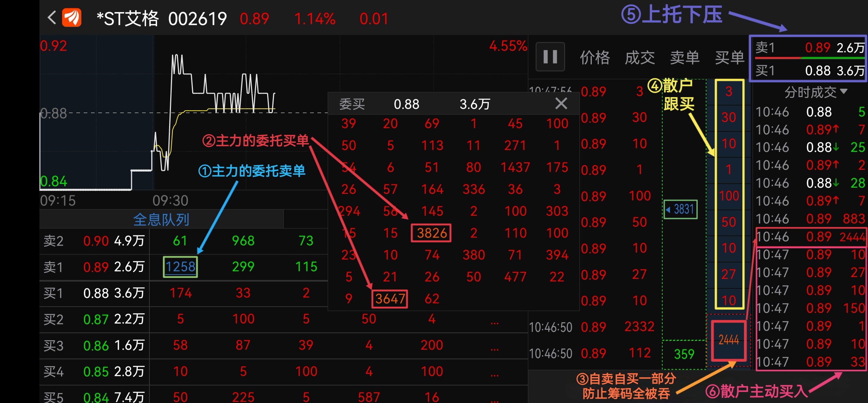
Task: Tap the stock name *ST艾格 002619
Action: (161, 18)
